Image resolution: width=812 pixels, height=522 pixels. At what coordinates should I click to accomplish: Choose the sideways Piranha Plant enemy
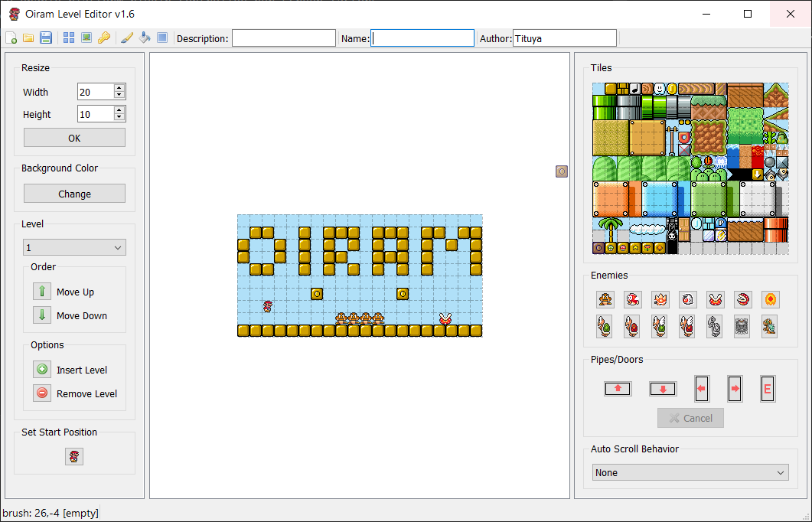743,299
